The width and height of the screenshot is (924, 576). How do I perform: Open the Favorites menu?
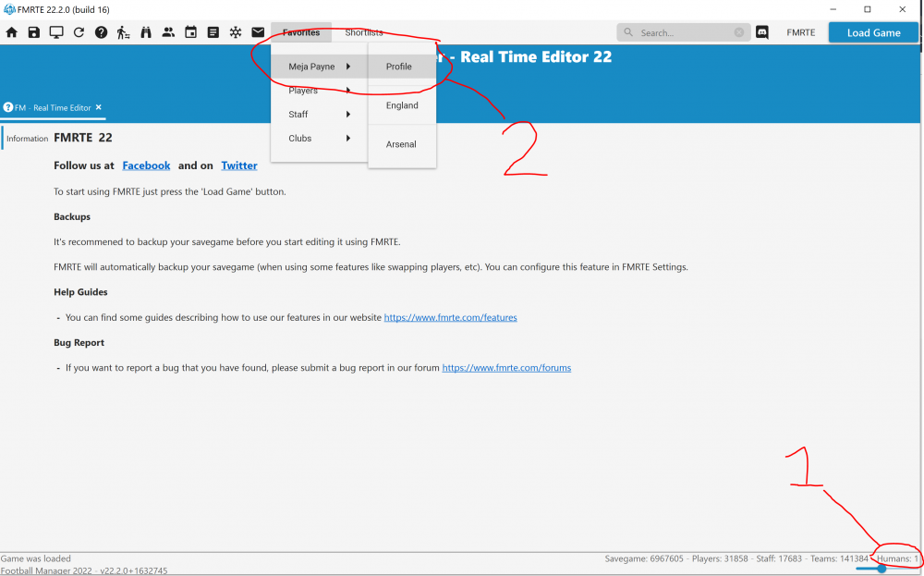coord(301,32)
